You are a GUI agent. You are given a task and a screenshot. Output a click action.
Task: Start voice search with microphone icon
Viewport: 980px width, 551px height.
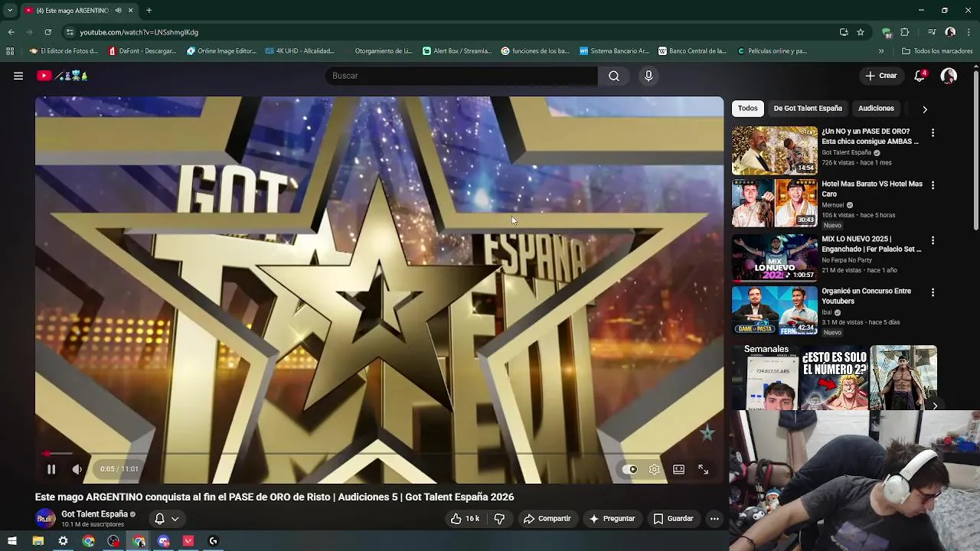(648, 76)
